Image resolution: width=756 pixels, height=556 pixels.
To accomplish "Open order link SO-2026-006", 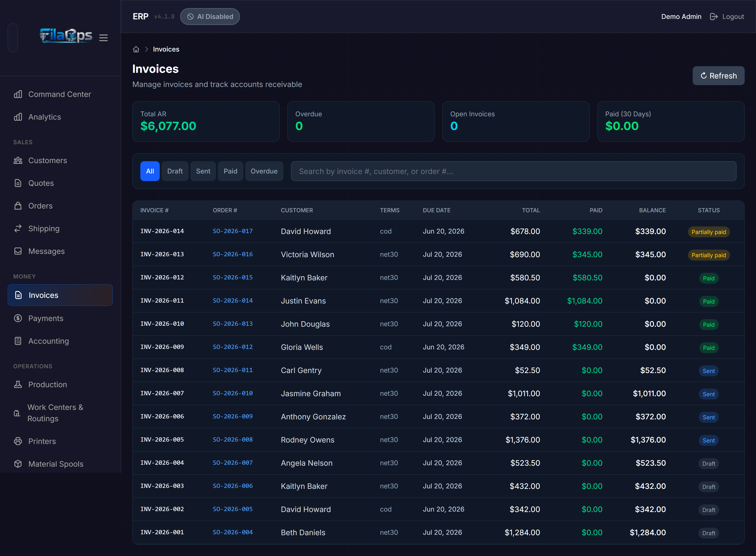I will point(232,486).
